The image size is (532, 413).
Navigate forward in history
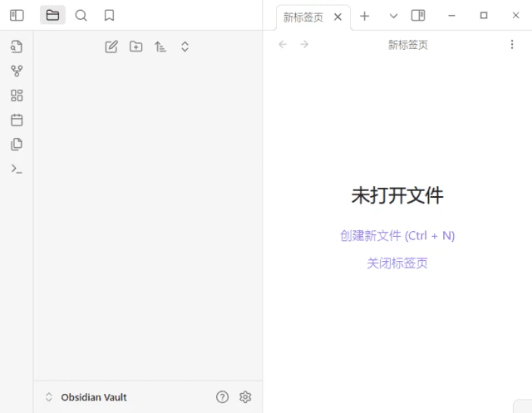pyautogui.click(x=304, y=44)
